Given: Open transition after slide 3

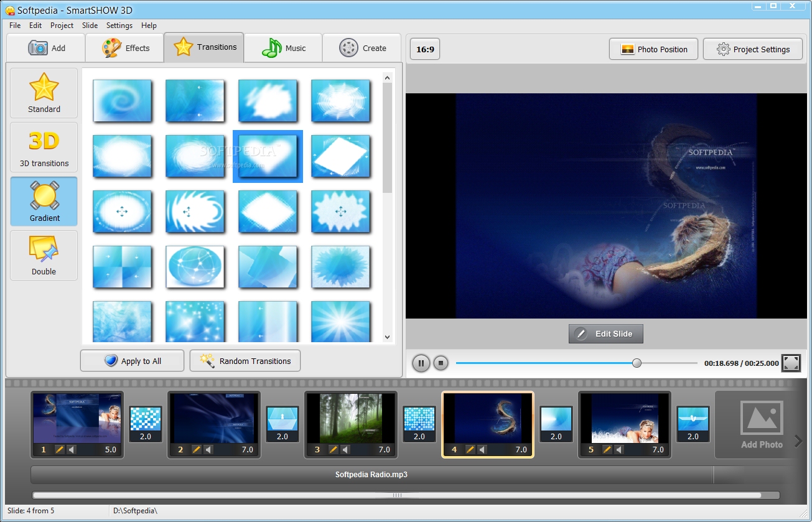Looking at the screenshot, I should click(419, 424).
